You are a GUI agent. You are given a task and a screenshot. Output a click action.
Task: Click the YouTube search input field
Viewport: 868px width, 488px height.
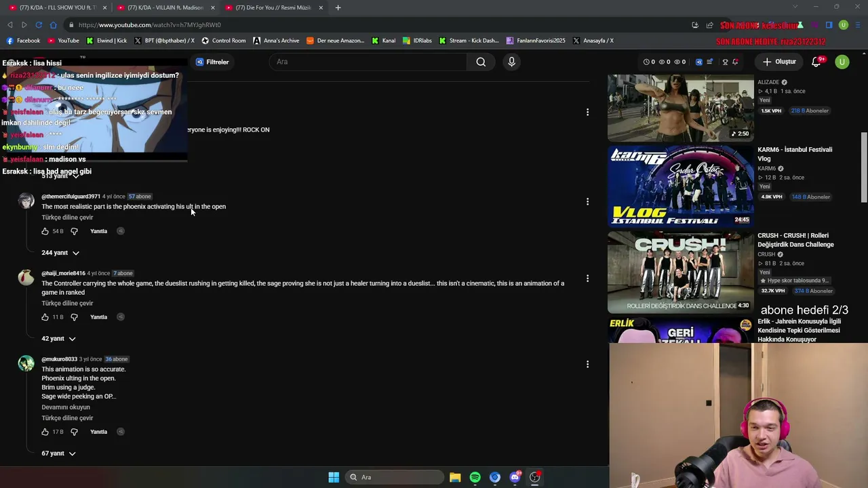tap(368, 62)
